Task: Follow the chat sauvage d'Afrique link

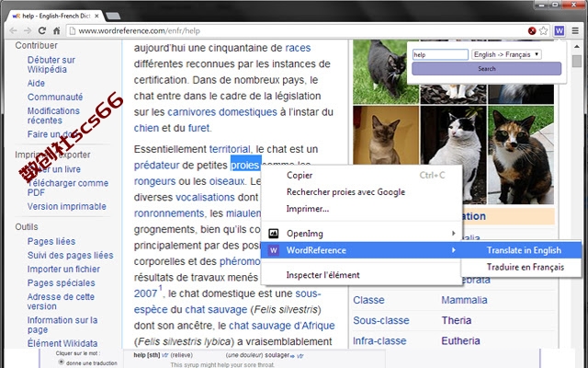Action: coord(282,326)
